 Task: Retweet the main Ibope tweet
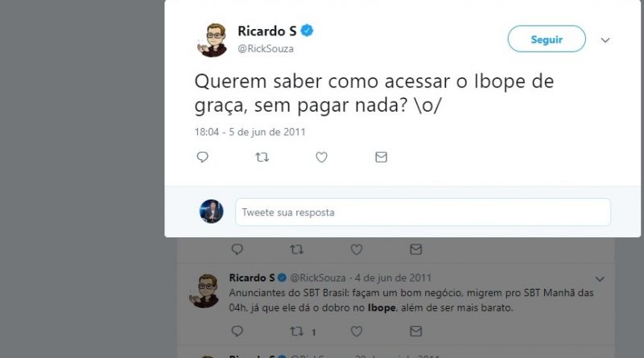pos(262,157)
